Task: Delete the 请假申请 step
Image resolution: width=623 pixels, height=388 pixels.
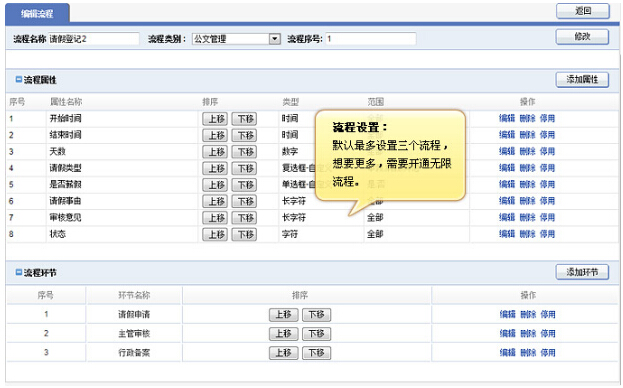Action: 528,314
